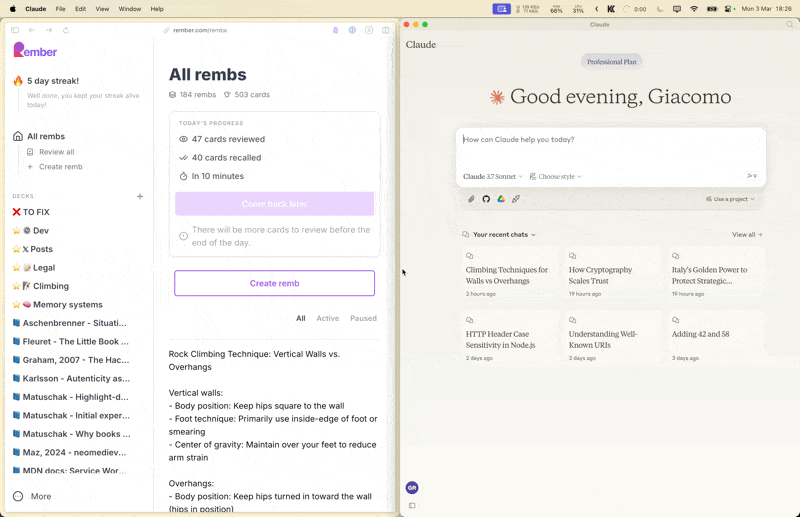Click the blue circular extension icon

pyautogui.click(x=352, y=30)
